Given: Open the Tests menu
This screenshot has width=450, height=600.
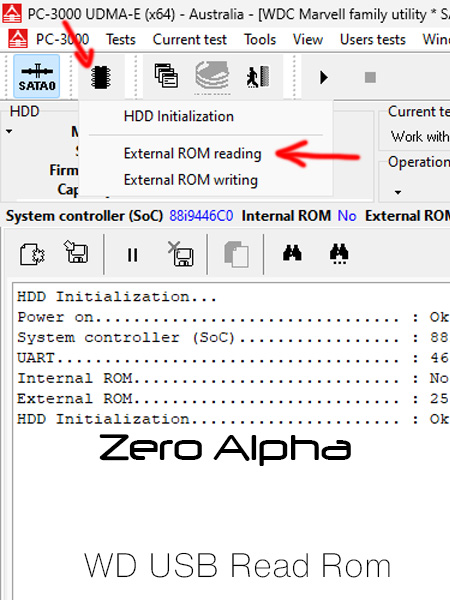Looking at the screenshot, I should [121, 39].
